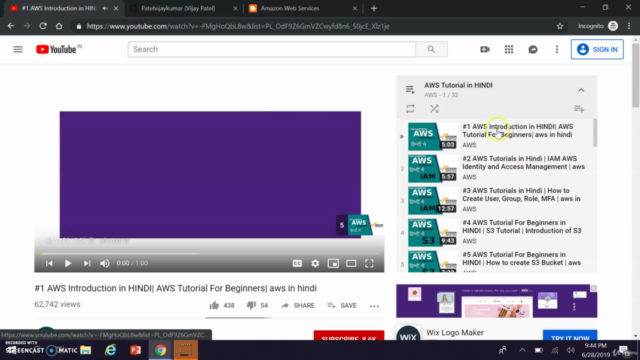Enter full screen mode
Image resolution: width=640 pixels, height=360 pixels.
tap(369, 263)
